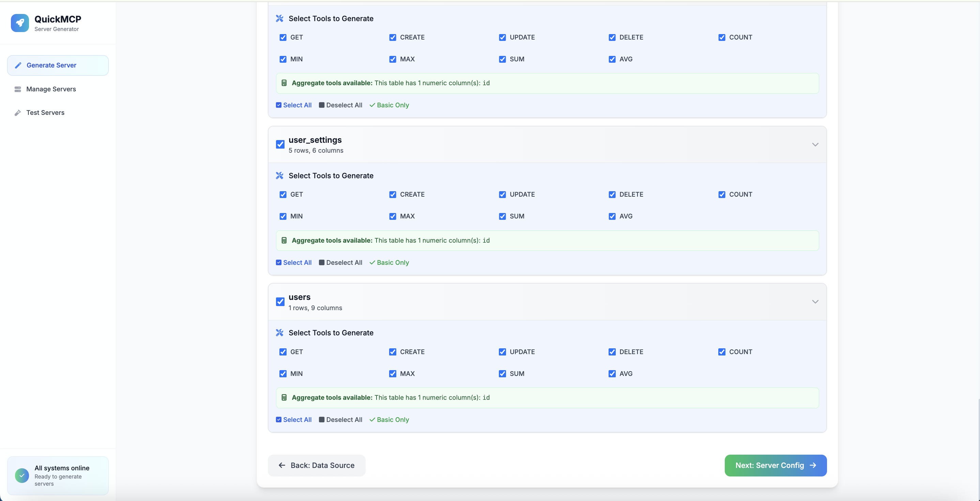The width and height of the screenshot is (980, 501).
Task: Collapse the users table section chevron
Action: pyautogui.click(x=815, y=302)
